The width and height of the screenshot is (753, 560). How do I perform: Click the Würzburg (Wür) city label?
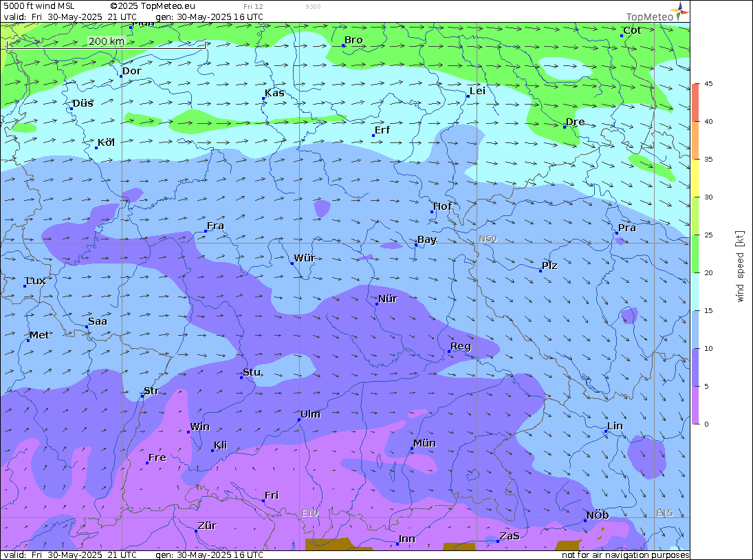(x=305, y=258)
